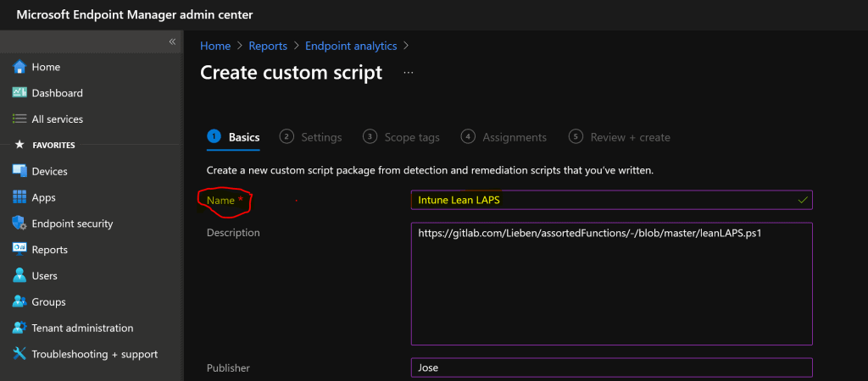
Task: Click the Favorites star icon
Action: point(19,145)
